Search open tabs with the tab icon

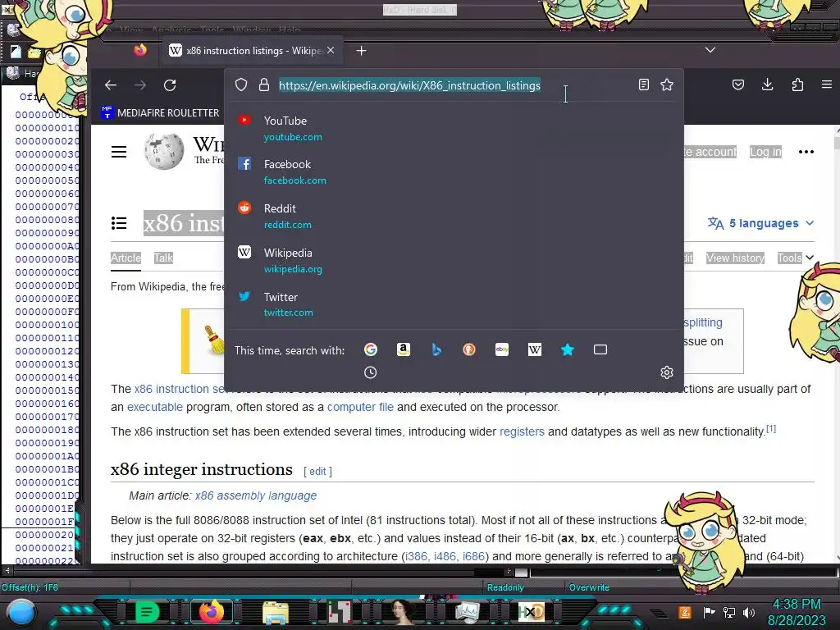(x=600, y=349)
